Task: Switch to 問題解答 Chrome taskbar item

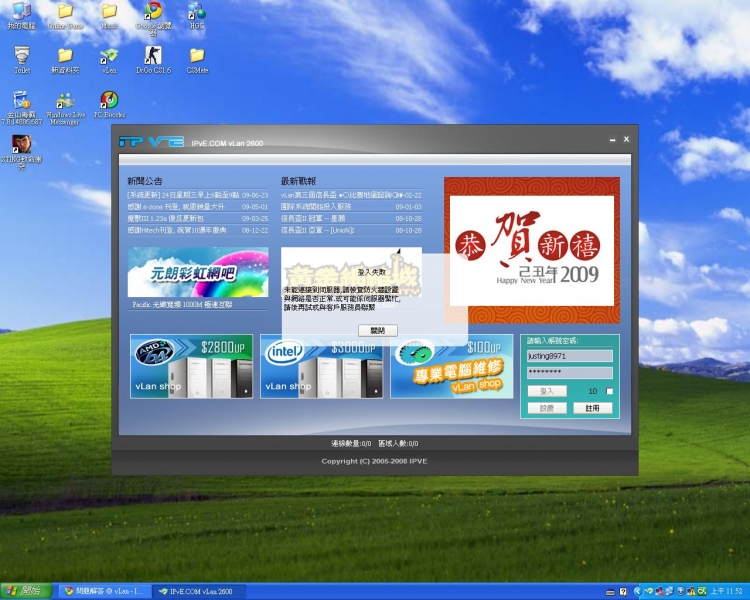Action: 104,591
